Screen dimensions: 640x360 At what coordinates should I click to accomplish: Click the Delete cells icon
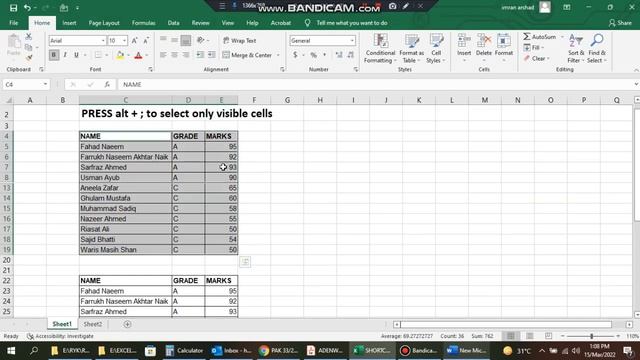pos(484,41)
